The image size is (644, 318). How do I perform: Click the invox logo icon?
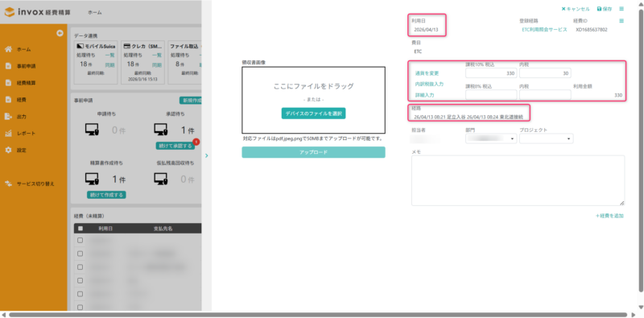(x=10, y=12)
